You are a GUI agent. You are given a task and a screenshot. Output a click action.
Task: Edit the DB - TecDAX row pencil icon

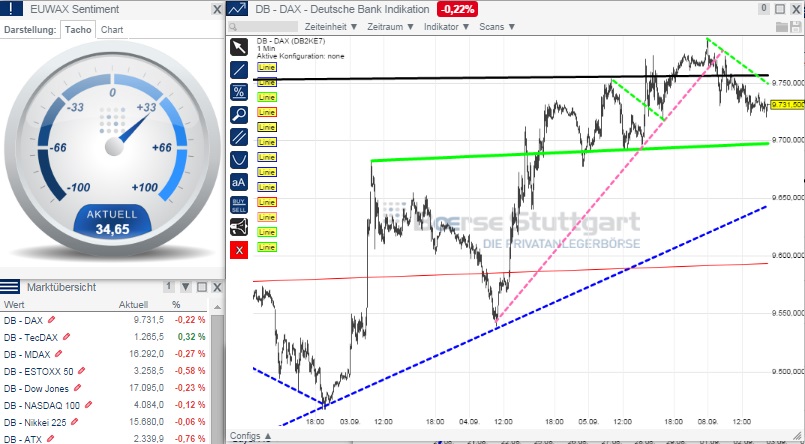click(x=66, y=337)
